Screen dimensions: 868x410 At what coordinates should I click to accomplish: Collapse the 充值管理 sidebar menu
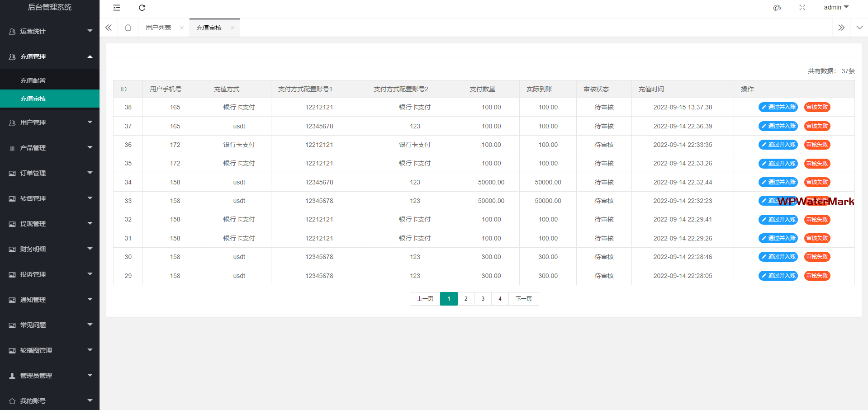[x=50, y=57]
